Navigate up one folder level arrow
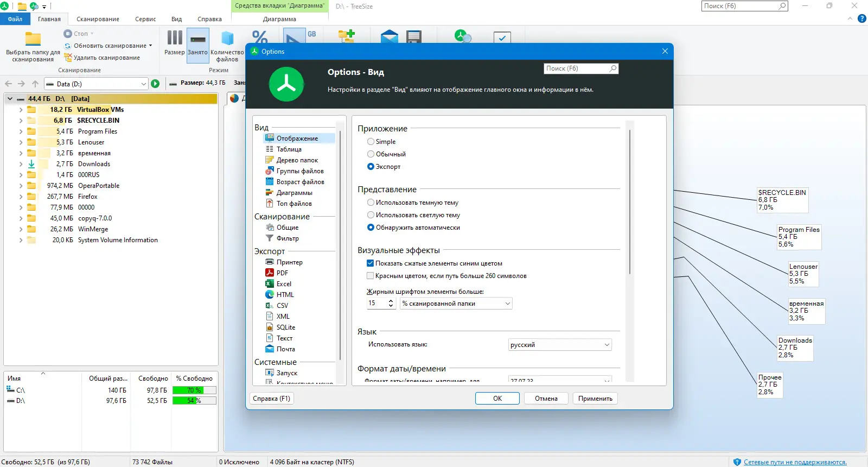Image resolution: width=868 pixels, height=467 pixels. pyautogui.click(x=35, y=84)
